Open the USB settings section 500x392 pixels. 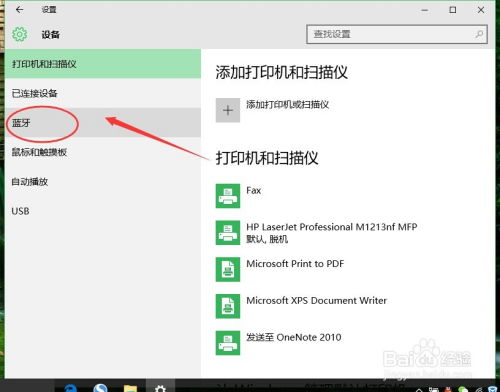[103, 211]
